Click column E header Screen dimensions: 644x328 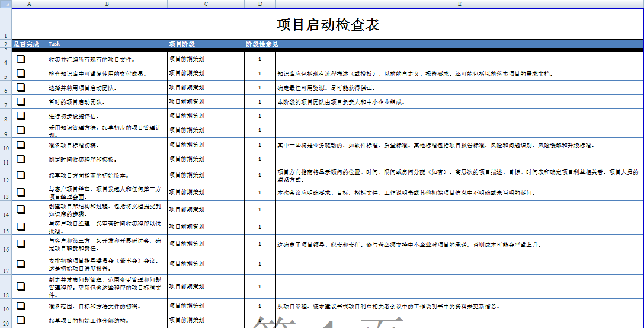coord(459,4)
